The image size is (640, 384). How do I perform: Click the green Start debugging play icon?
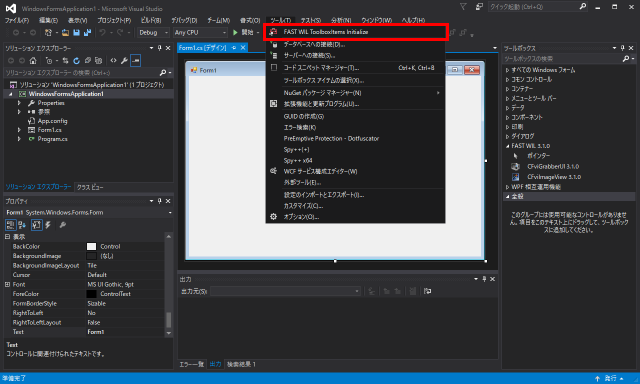click(x=235, y=32)
